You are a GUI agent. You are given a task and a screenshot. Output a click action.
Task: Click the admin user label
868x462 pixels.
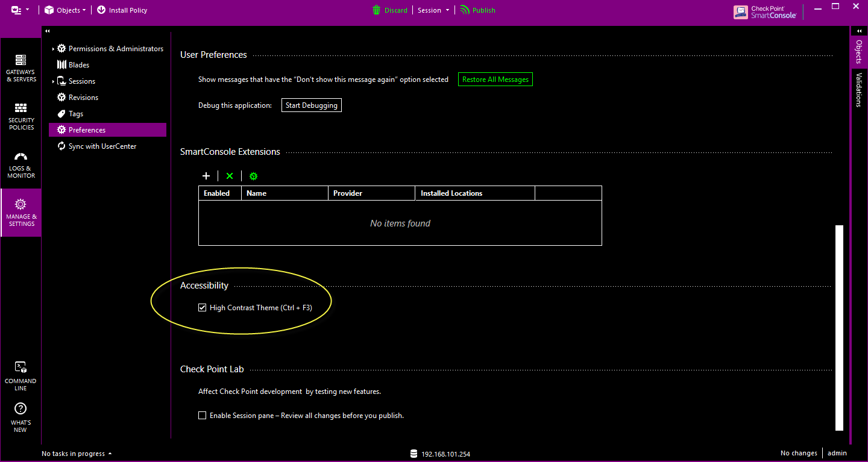(x=837, y=453)
